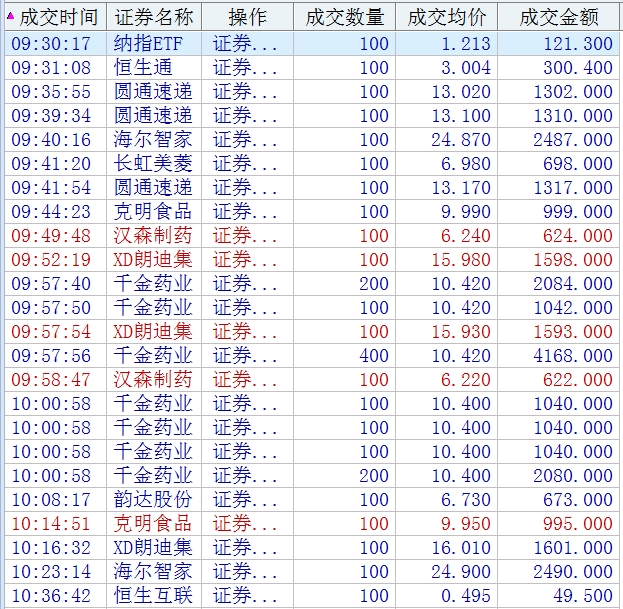The width and height of the screenshot is (623, 609).
Task: Select the 恒生互联 security name cell
Action: [153, 595]
